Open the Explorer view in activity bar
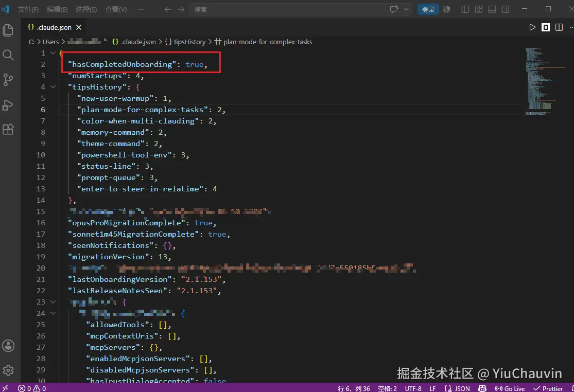This screenshot has height=392, width=574. (x=8, y=30)
